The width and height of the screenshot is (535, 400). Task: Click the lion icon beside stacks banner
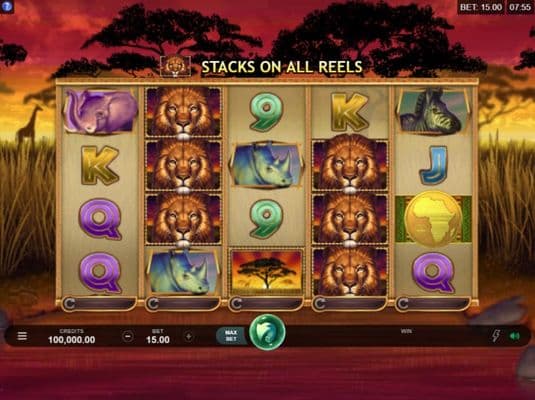[x=175, y=66]
